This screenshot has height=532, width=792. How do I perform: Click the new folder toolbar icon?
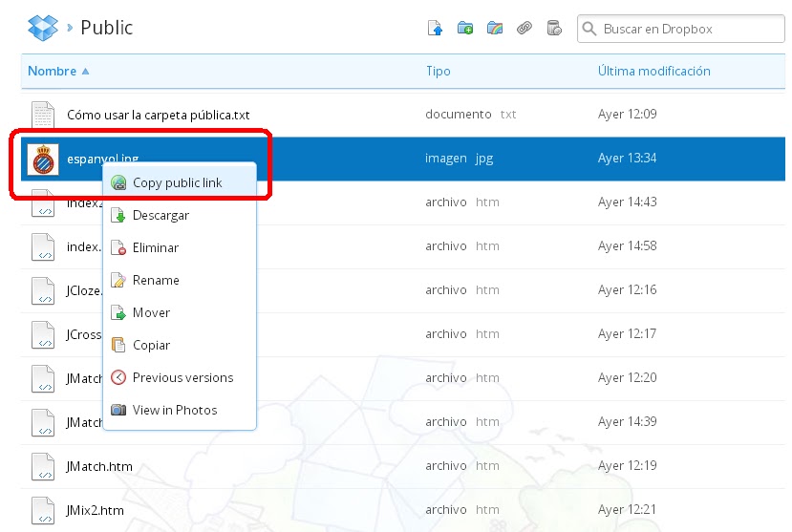464,29
